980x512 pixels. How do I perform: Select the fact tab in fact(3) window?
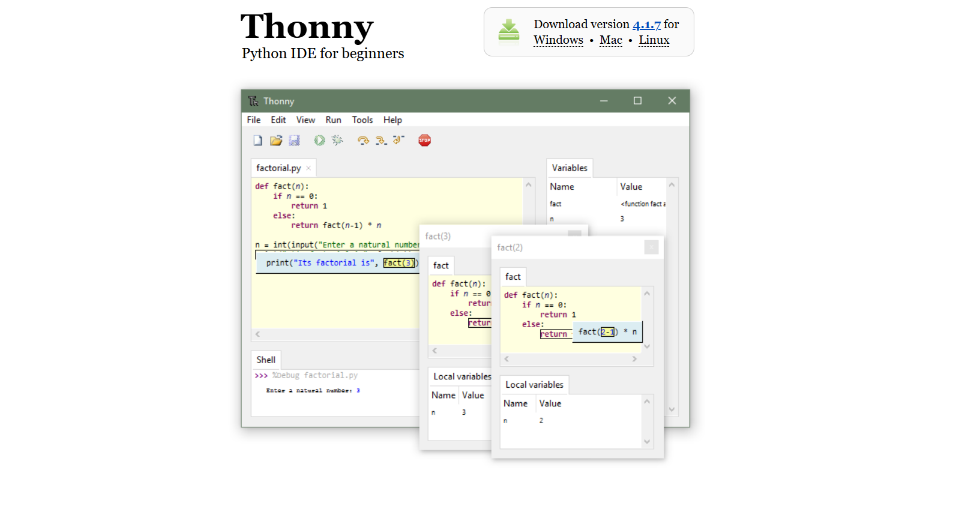point(441,265)
